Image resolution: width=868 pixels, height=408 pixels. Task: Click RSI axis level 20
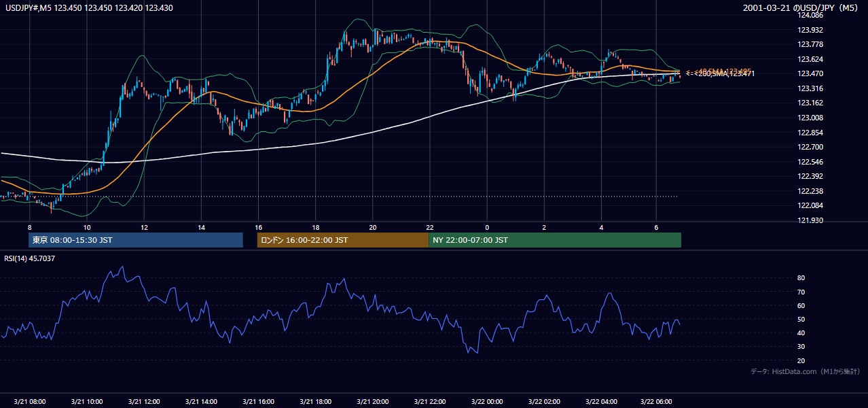pyautogui.click(x=801, y=360)
